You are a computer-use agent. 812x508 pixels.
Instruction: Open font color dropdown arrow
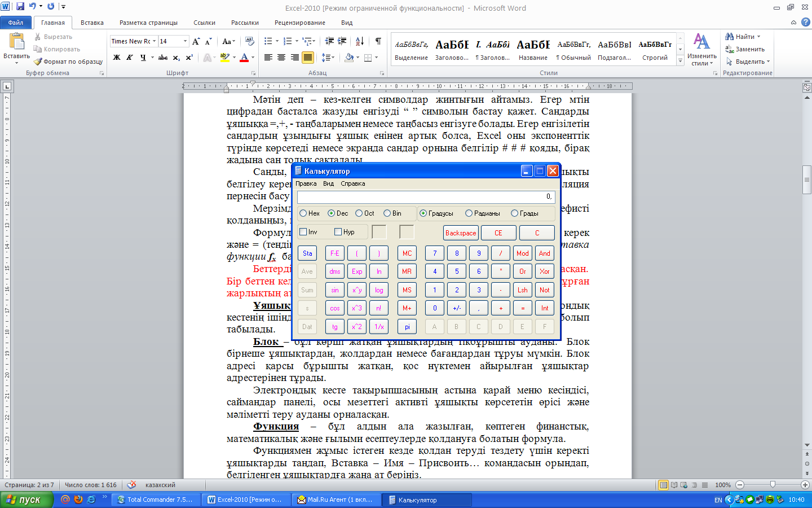(253, 58)
